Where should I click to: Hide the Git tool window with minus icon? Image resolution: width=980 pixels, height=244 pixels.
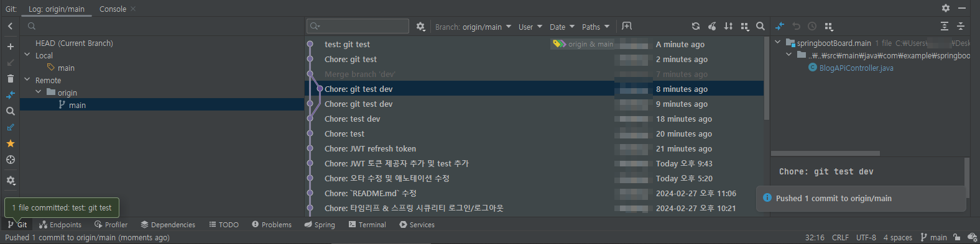(x=962, y=8)
